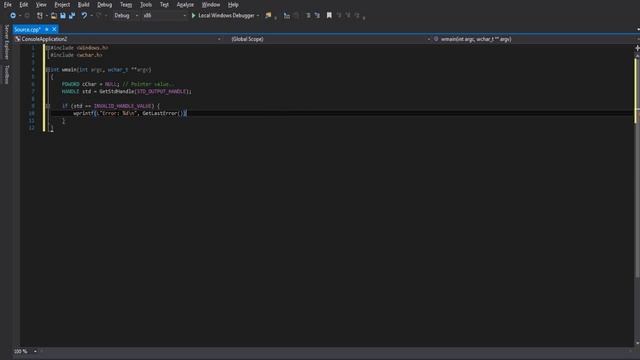This screenshot has height=360, width=640.
Task: Open the Edit menu
Action: click(x=24, y=4)
